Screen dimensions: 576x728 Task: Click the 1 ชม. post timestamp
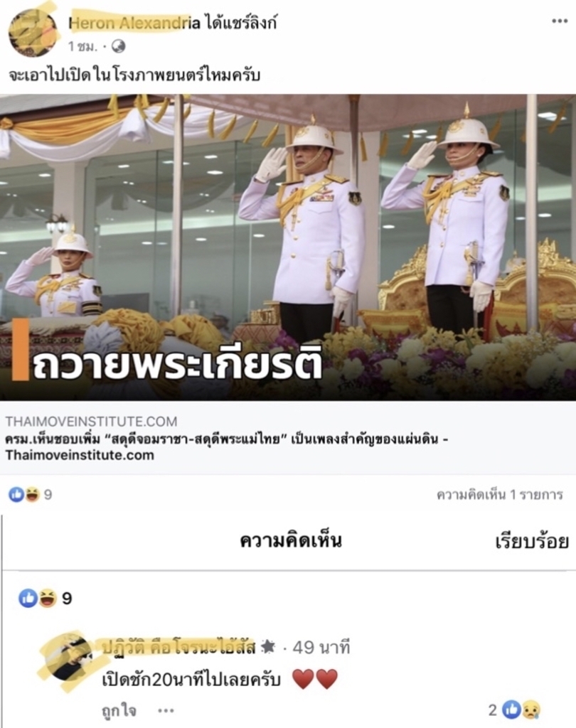coord(82,46)
